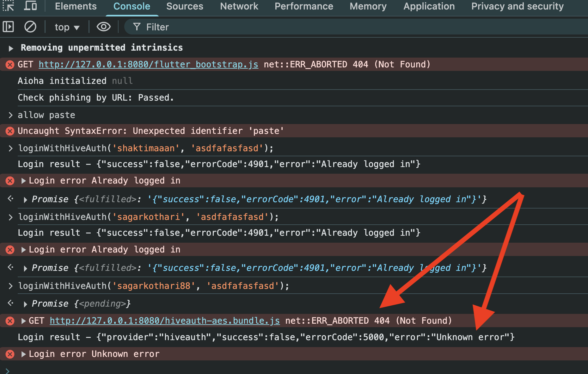The image size is (588, 374).
Task: Expand the first Login error Already logged in
Action: click(23, 181)
